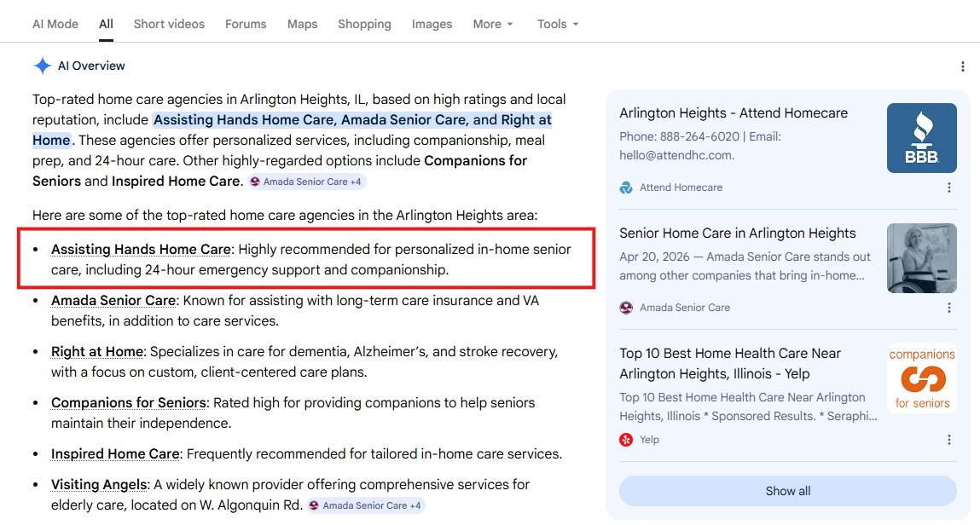Image resolution: width=980 pixels, height=525 pixels.
Task: Click the AI Overview sparkle icon
Action: pos(42,66)
